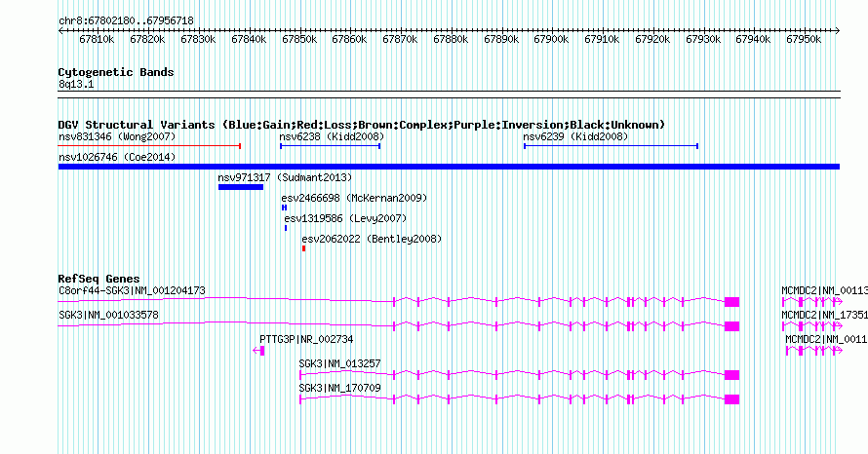Screen dimensions: 868x454
Task: Click the 67880k ruler tick label
Action: [451, 40]
